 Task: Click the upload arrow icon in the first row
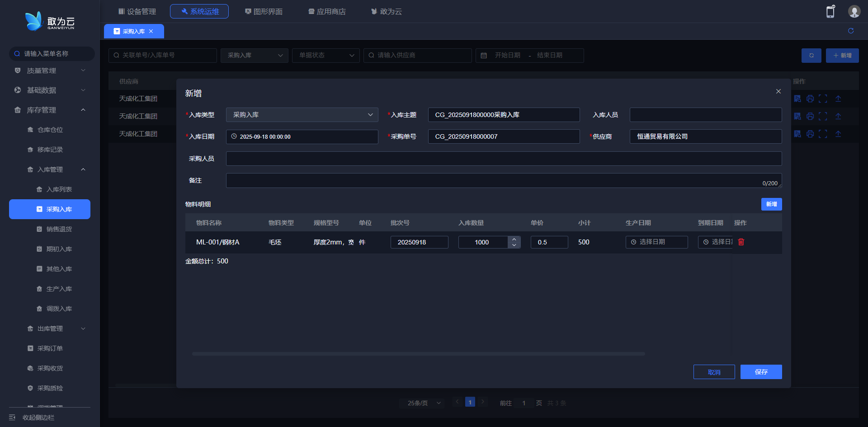point(838,99)
